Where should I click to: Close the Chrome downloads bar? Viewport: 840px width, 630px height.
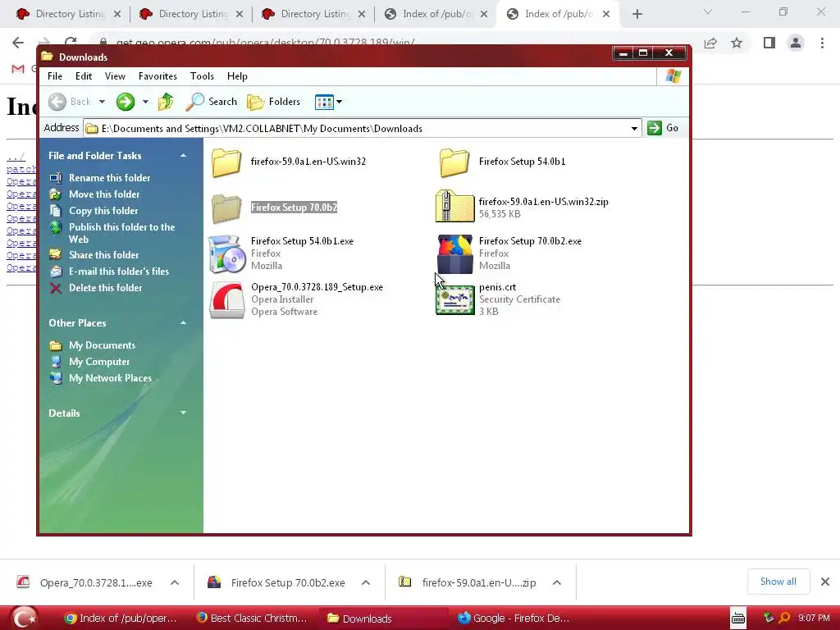(825, 582)
